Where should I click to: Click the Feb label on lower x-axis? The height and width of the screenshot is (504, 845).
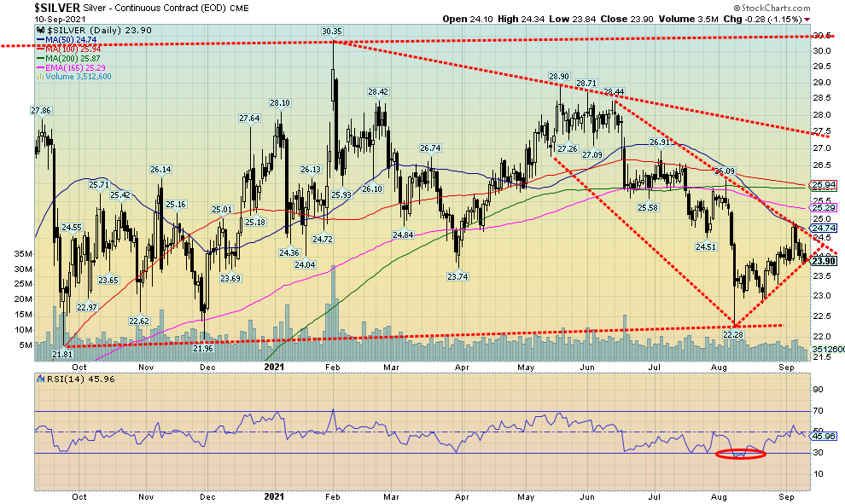click(333, 496)
